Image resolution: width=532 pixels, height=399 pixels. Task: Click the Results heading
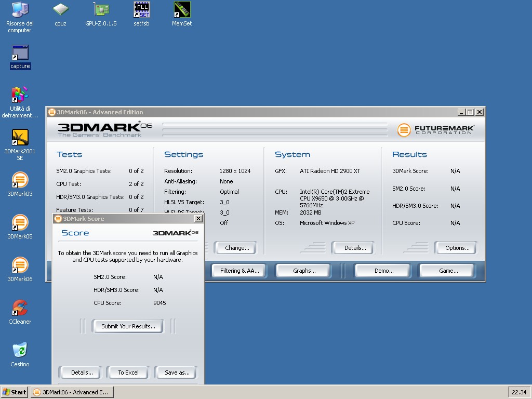pos(409,154)
